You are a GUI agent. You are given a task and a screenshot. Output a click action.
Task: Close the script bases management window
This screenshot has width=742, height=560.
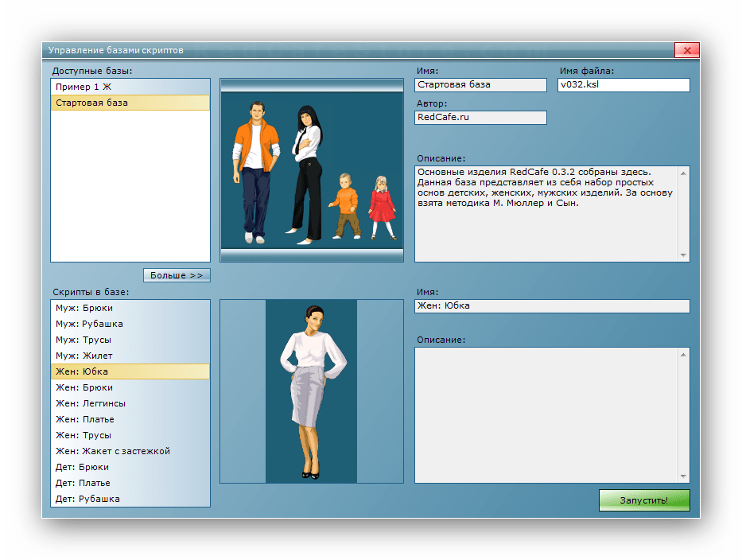pos(686,50)
